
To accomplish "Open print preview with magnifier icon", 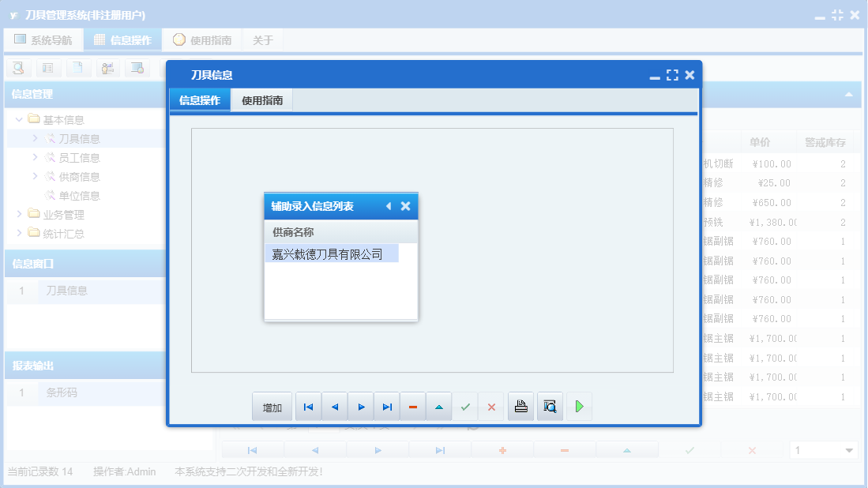I will click(x=550, y=407).
